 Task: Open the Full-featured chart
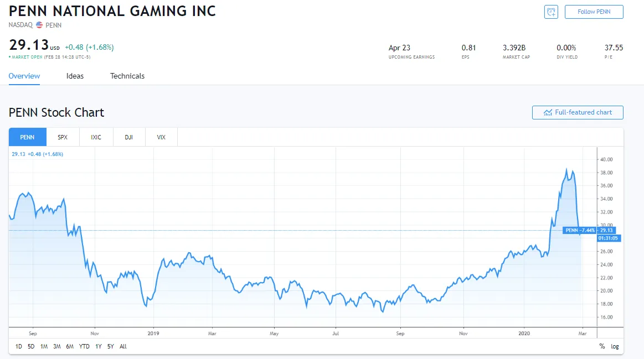(x=578, y=112)
